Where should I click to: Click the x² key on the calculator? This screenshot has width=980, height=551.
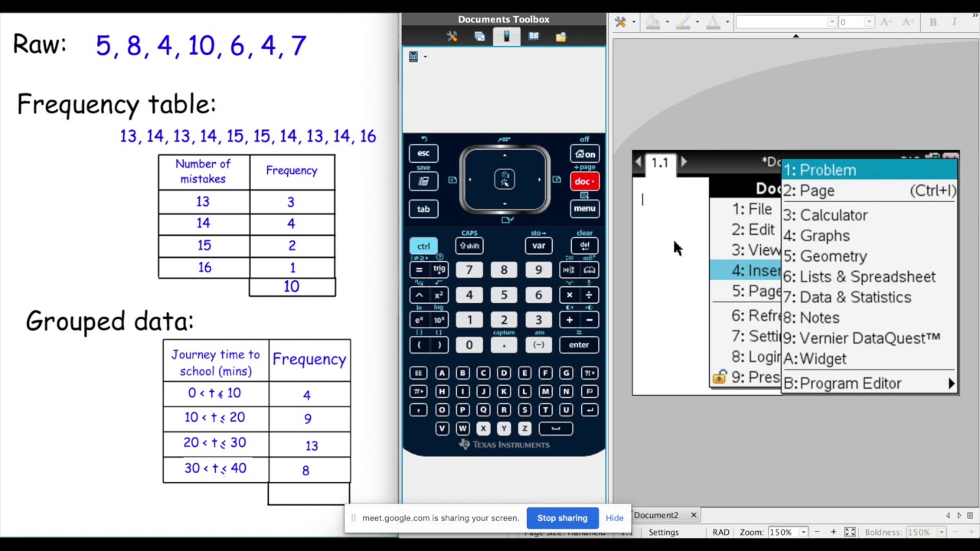(x=439, y=295)
